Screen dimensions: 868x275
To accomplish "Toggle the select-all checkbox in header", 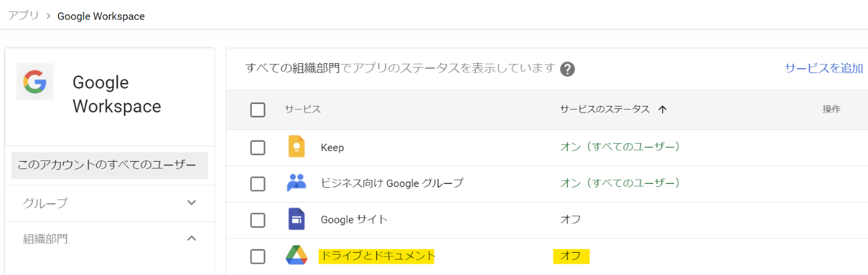I will click(258, 110).
